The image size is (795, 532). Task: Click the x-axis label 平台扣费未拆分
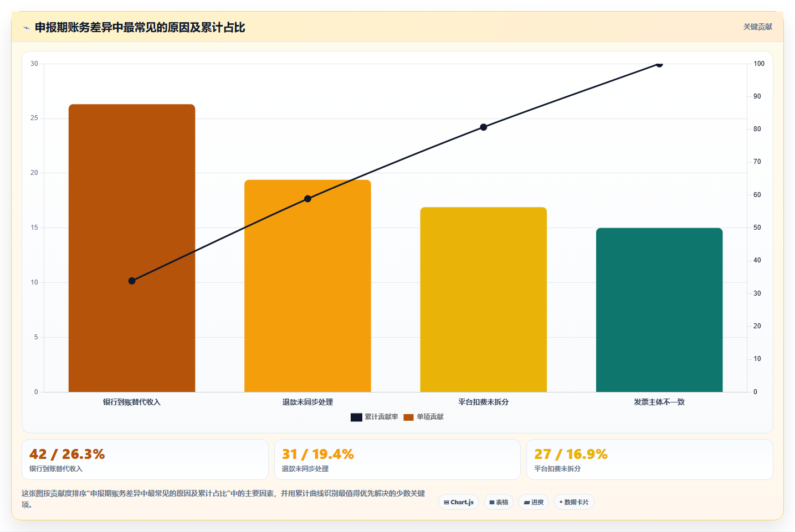coord(484,402)
